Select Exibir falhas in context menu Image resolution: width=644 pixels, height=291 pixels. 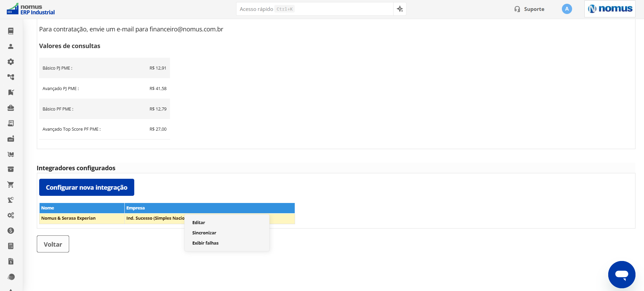coord(205,243)
